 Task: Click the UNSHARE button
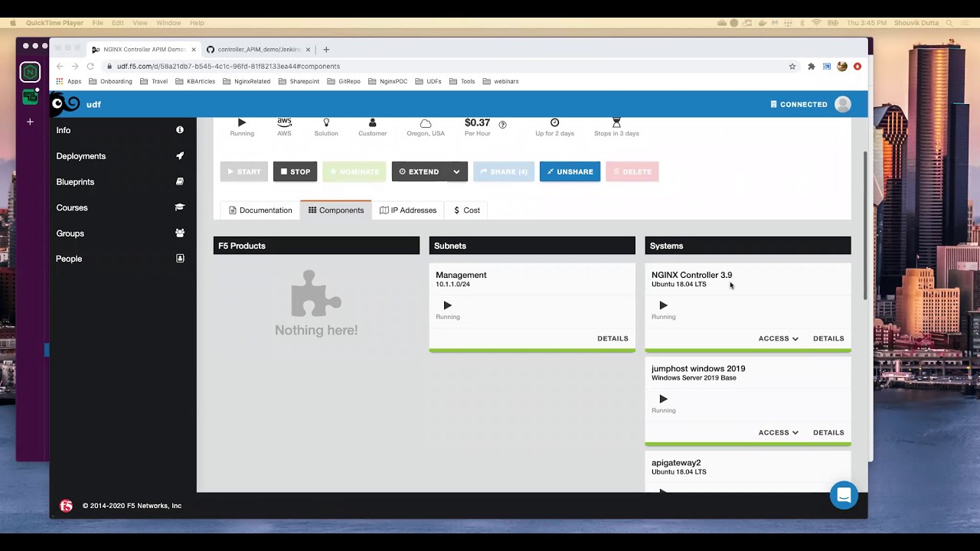click(570, 171)
